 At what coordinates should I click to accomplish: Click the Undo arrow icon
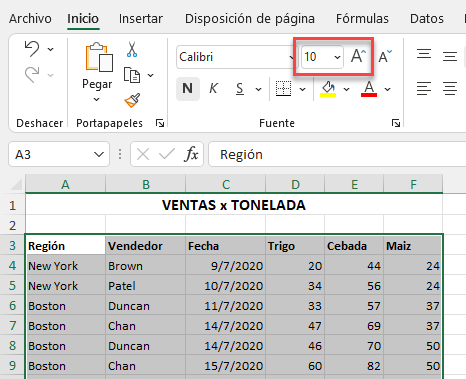point(32,49)
